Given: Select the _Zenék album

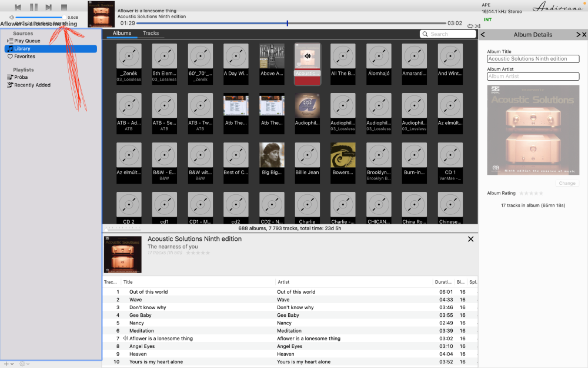Looking at the screenshot, I should click(129, 64).
